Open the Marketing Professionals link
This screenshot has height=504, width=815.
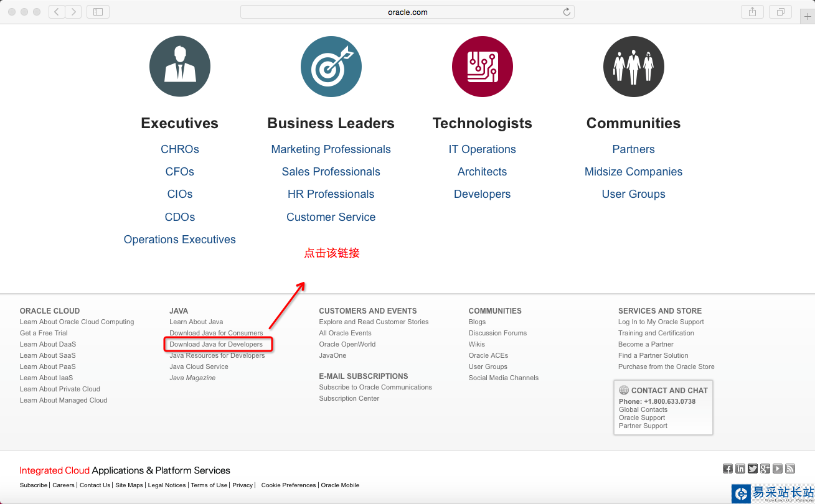click(331, 149)
